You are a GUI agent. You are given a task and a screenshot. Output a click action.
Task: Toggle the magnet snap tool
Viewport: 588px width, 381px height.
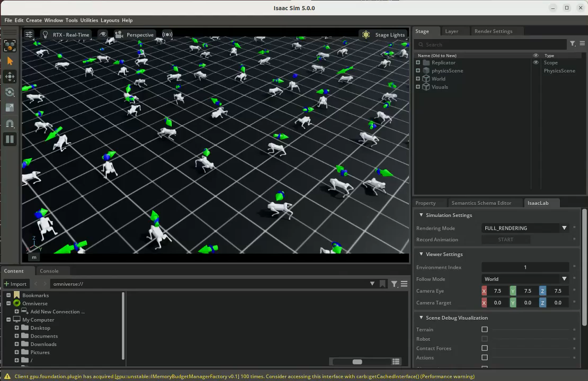click(10, 124)
